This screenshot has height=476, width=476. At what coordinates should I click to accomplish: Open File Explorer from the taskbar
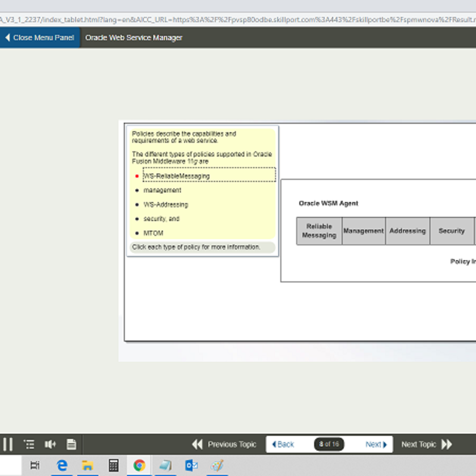(x=87, y=465)
